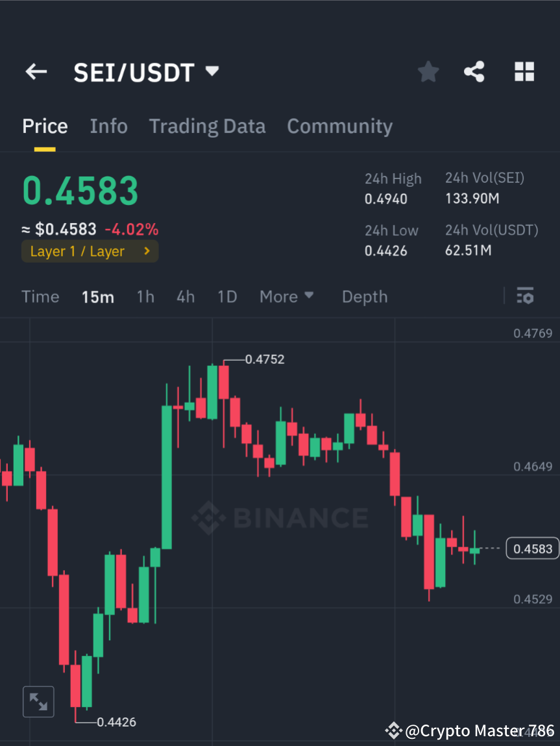Image resolution: width=560 pixels, height=746 pixels.
Task: Open candlestick chart style settings
Action: click(x=525, y=296)
